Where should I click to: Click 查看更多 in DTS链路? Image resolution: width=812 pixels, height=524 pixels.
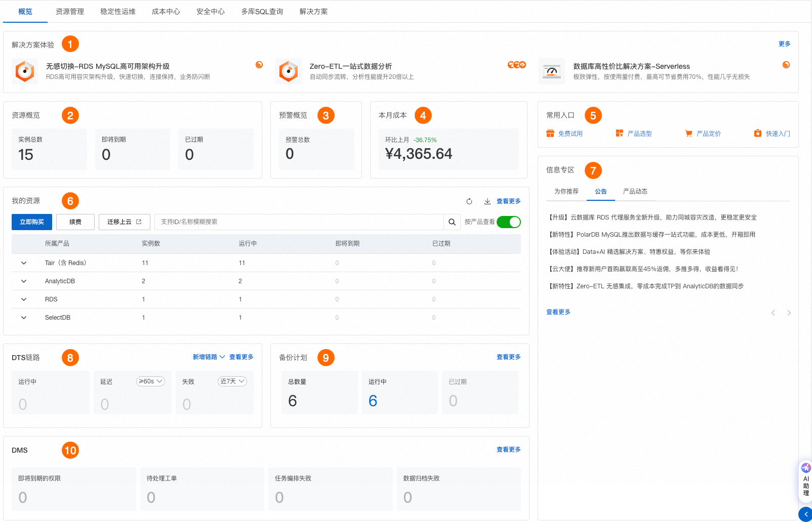(x=241, y=357)
